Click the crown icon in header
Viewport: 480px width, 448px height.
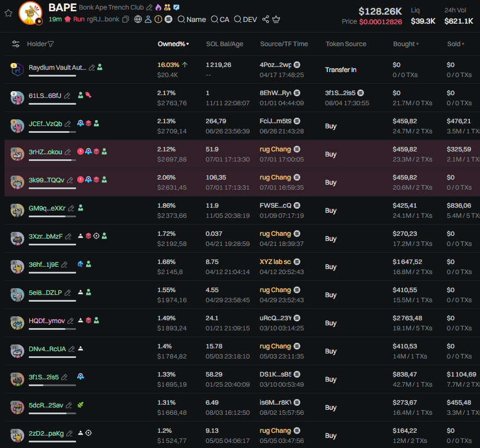coord(276,20)
